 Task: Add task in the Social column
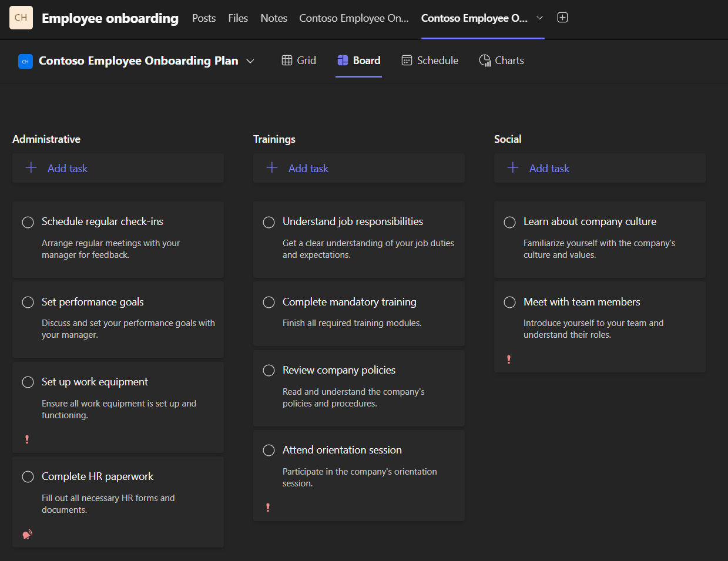click(x=600, y=169)
